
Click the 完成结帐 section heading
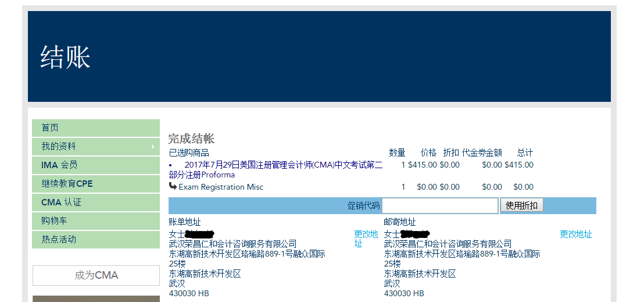191,138
